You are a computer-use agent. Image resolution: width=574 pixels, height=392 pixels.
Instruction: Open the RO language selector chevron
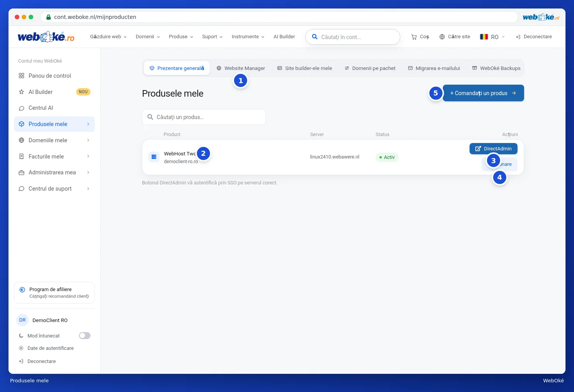click(x=503, y=37)
